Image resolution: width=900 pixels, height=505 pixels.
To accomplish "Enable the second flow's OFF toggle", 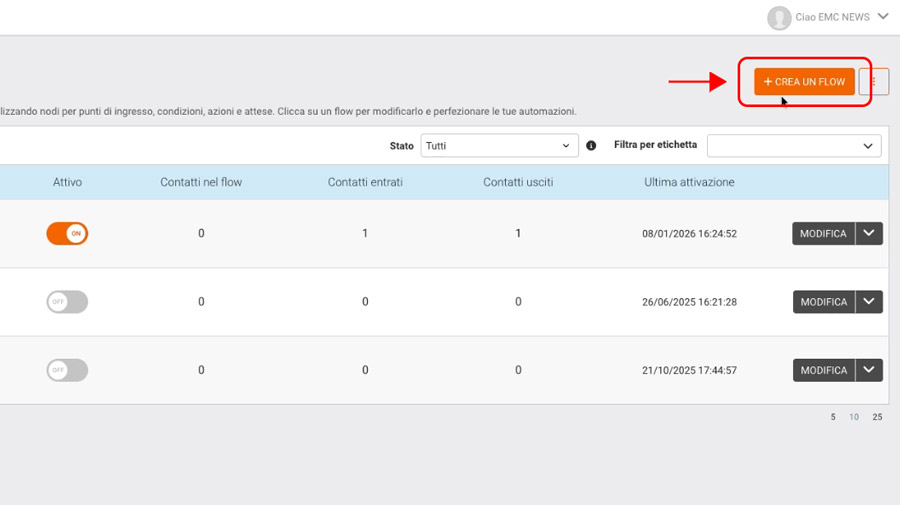I will pyautogui.click(x=67, y=301).
